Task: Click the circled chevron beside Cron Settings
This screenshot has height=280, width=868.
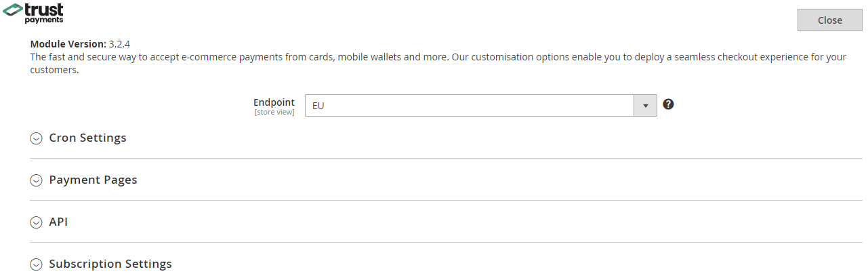Action: 37,138
